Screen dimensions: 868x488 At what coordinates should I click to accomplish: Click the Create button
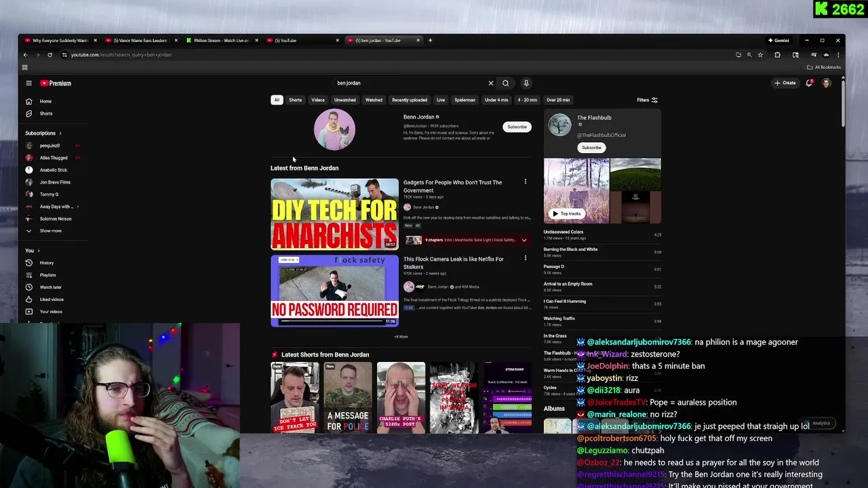coord(785,83)
